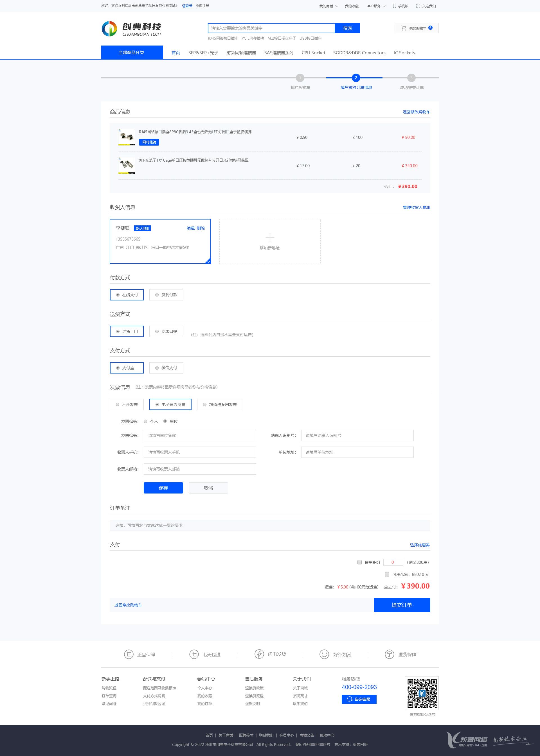Enable the use points checkbox

tap(359, 562)
